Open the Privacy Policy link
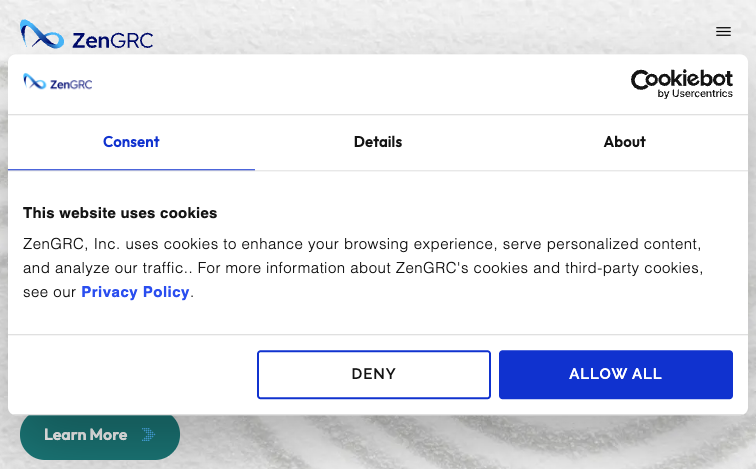756x469 pixels. pyautogui.click(x=135, y=292)
